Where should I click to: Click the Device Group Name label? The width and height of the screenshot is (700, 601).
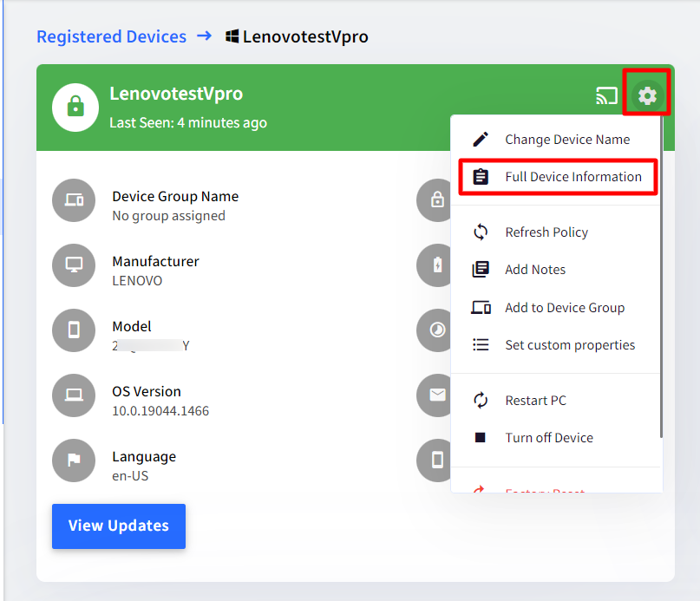click(175, 197)
